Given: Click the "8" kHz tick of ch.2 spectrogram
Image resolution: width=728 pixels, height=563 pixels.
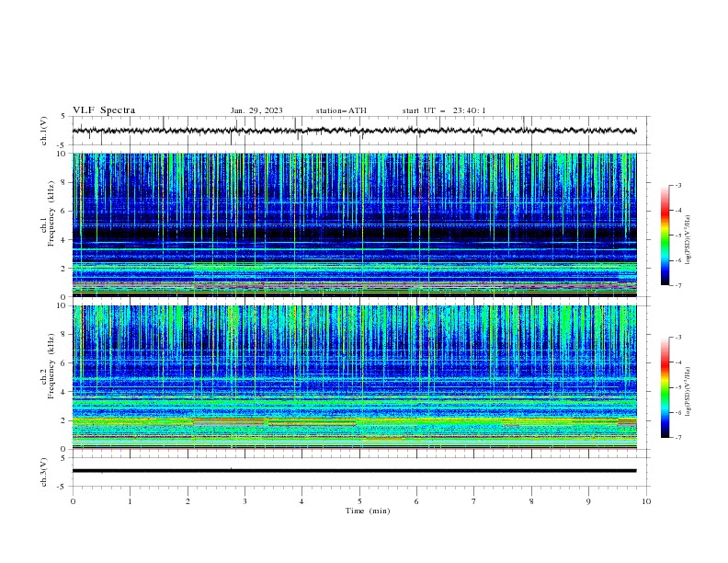Looking at the screenshot, I should [x=65, y=335].
